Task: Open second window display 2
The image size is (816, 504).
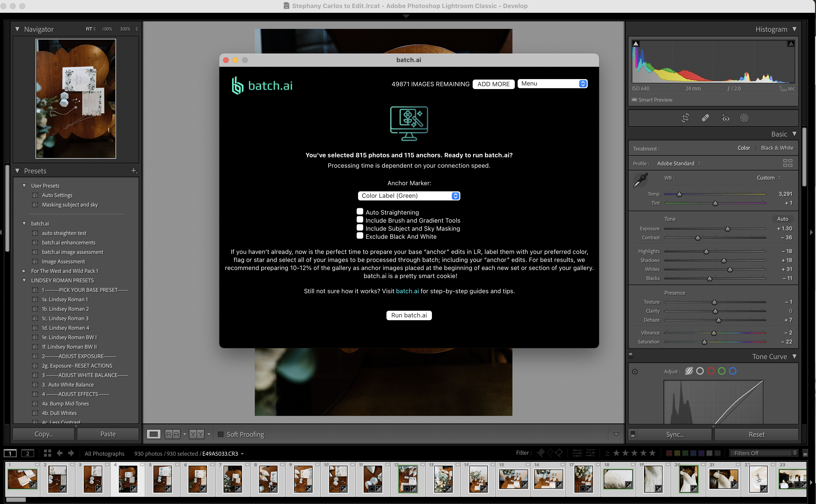Action: coord(28,453)
